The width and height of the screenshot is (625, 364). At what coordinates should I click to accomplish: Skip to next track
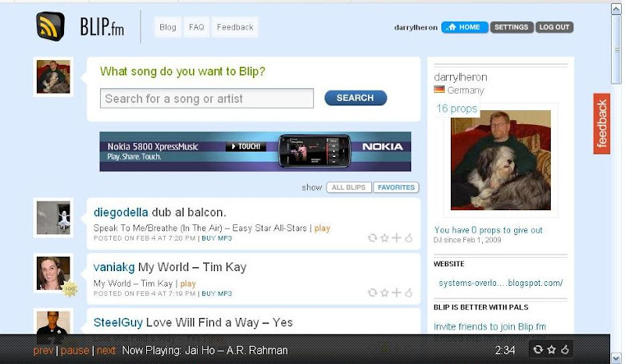pos(106,351)
